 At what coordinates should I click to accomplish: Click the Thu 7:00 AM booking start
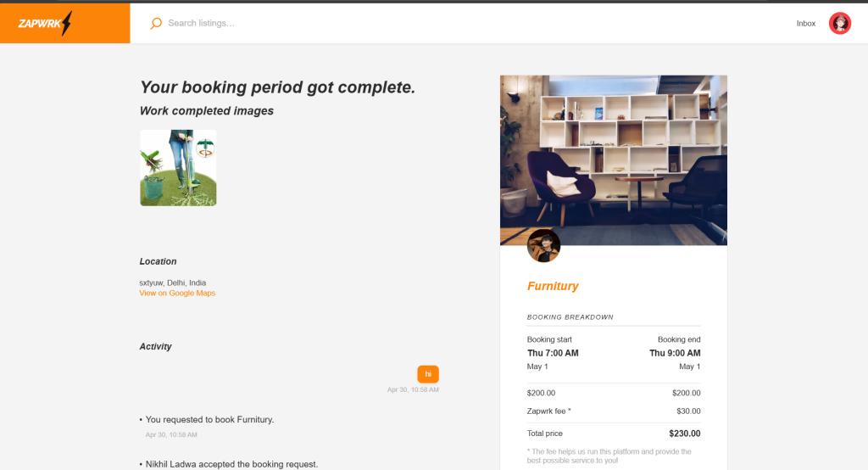(553, 353)
